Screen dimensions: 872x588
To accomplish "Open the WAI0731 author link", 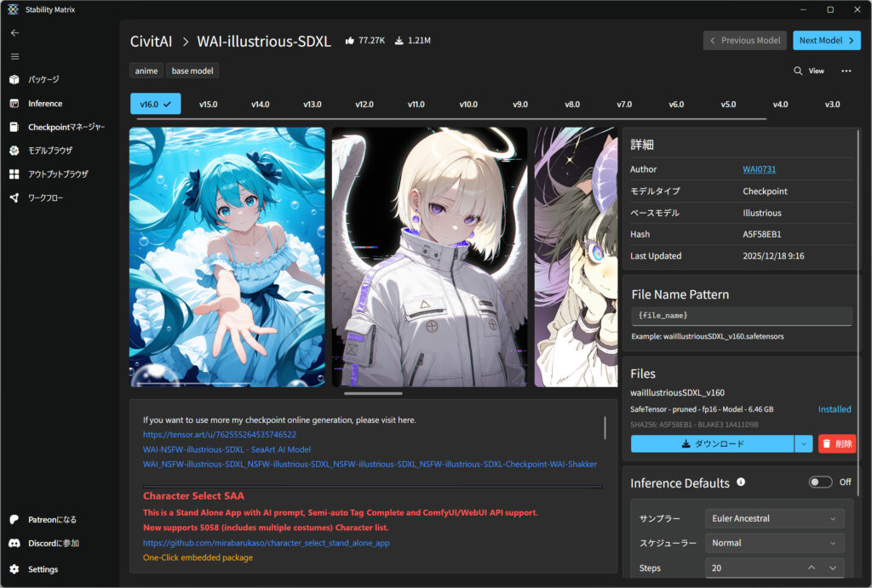I will pos(759,169).
